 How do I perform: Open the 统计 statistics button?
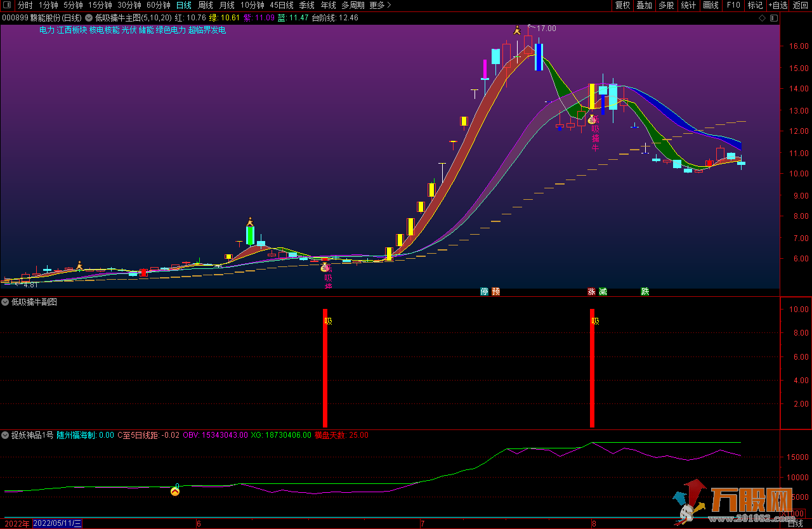(688, 5)
